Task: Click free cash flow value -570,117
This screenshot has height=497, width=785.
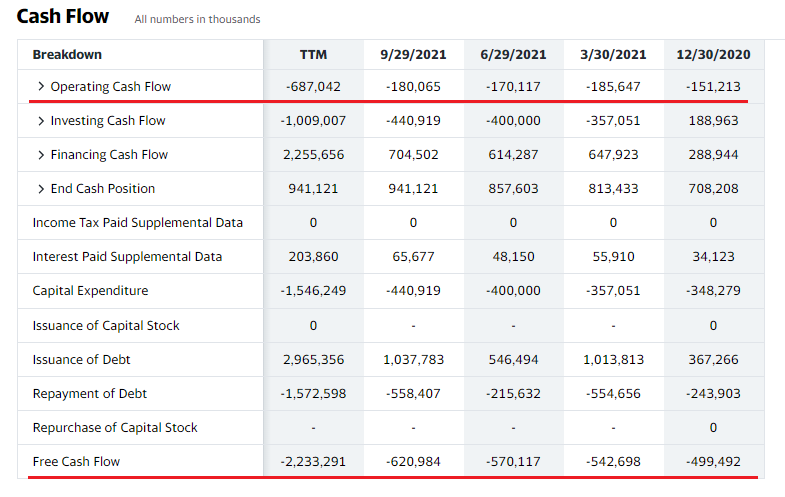Action: pyautogui.click(x=513, y=461)
